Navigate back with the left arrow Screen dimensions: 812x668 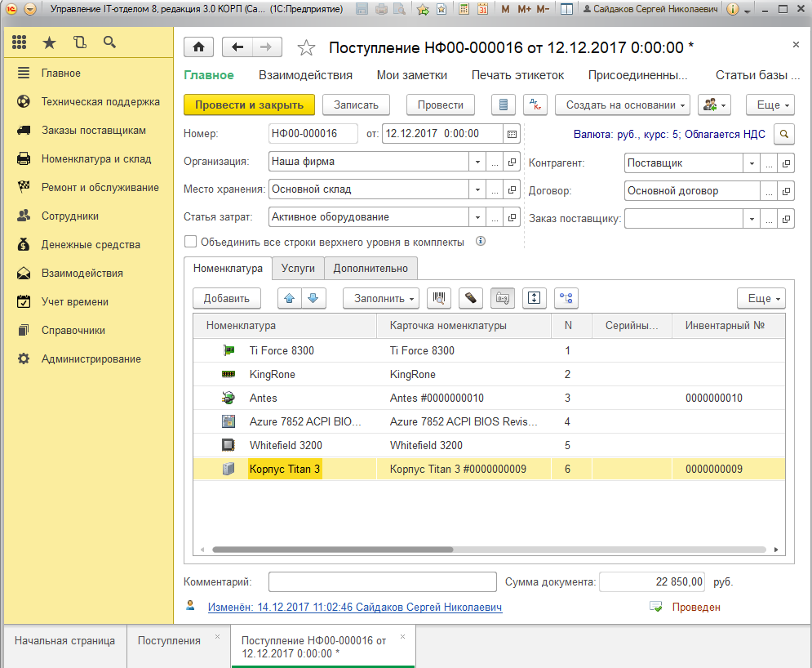237,47
